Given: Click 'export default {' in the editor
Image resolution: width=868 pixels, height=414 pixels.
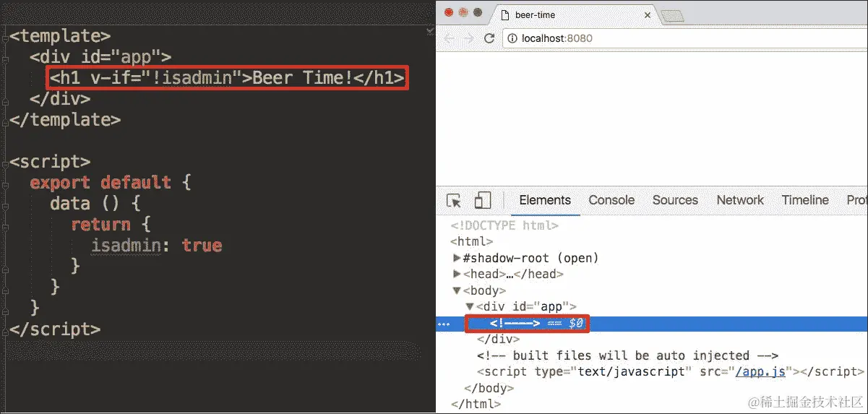Looking at the screenshot, I should click(x=110, y=182).
